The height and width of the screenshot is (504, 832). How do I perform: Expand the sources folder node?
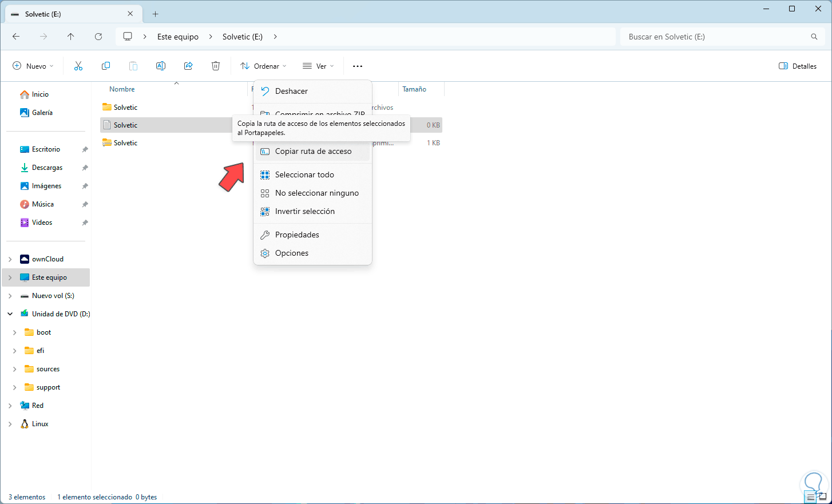tap(14, 369)
